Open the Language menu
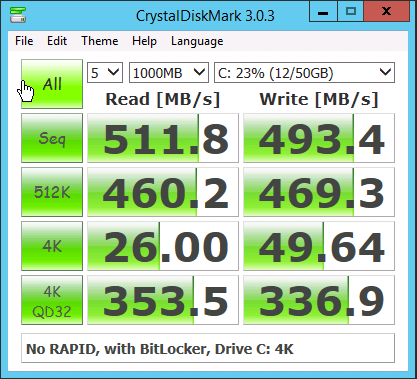The image size is (417, 379). 197,41
